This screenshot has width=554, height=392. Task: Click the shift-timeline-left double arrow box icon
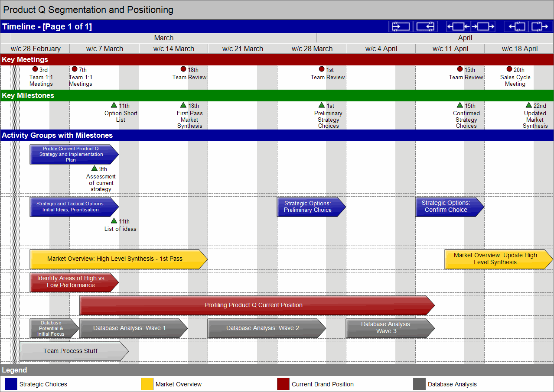(459, 26)
